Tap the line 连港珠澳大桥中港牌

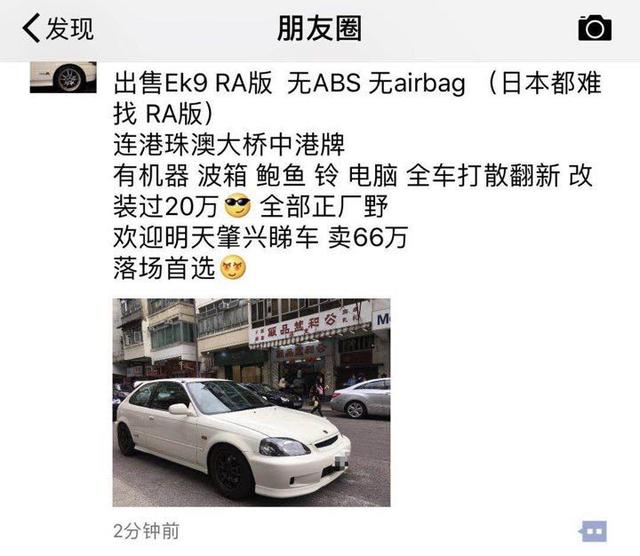coord(229,145)
